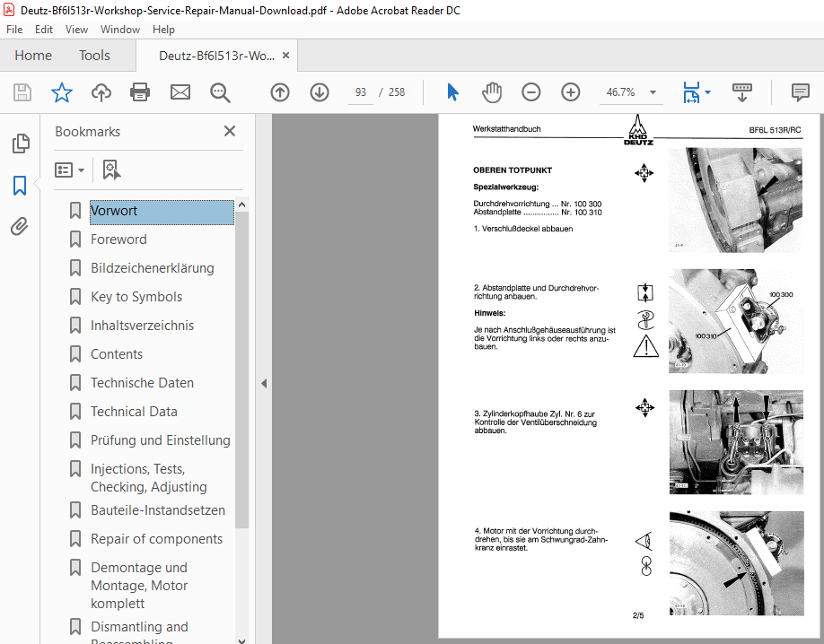
Task: Go to next page arrow
Action: (x=320, y=92)
